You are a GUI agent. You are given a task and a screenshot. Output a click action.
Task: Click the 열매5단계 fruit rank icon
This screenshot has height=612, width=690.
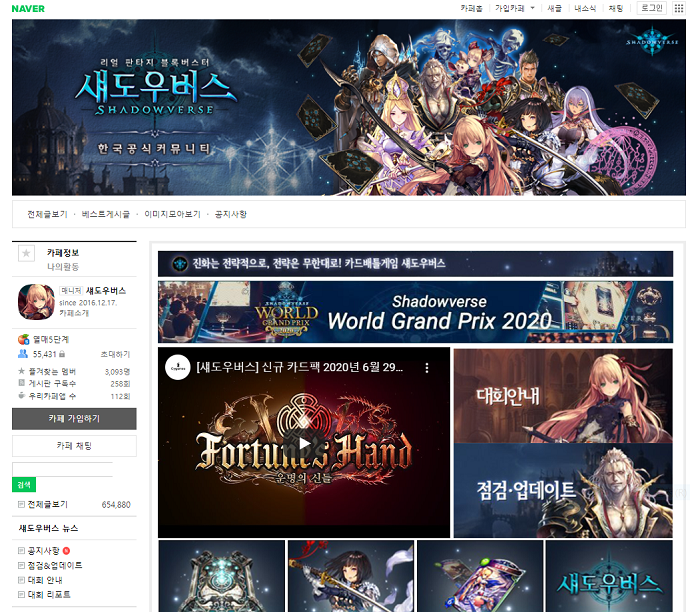23,339
